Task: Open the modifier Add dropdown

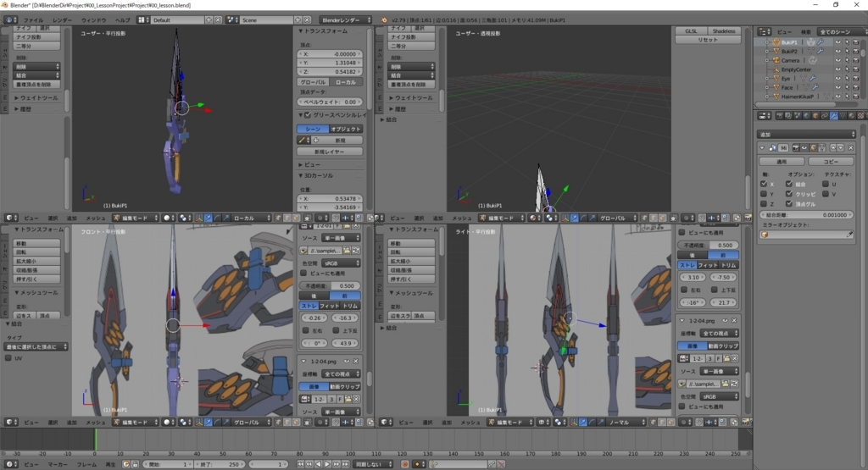Action: [x=807, y=135]
